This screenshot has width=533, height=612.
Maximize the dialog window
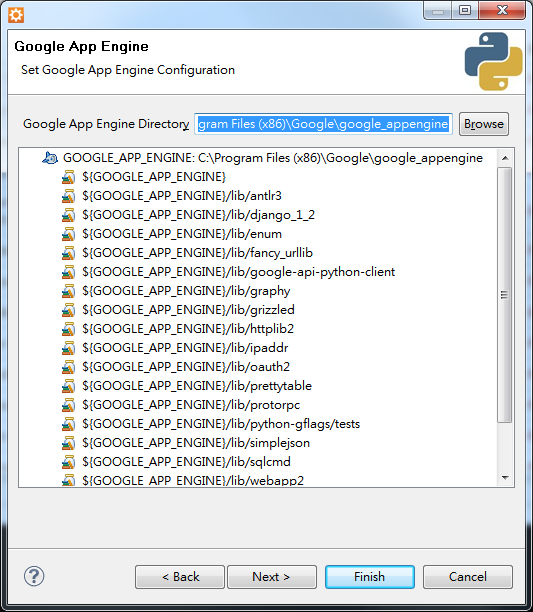point(465,11)
